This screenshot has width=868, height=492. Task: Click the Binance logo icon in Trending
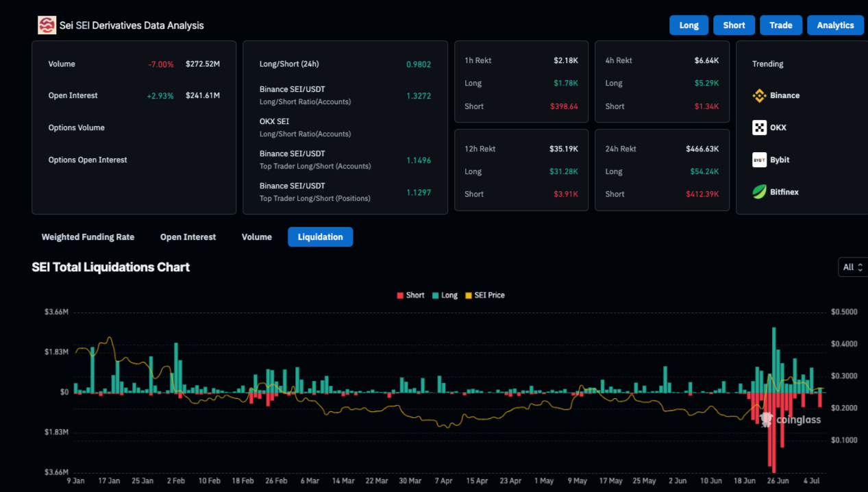[x=759, y=96]
